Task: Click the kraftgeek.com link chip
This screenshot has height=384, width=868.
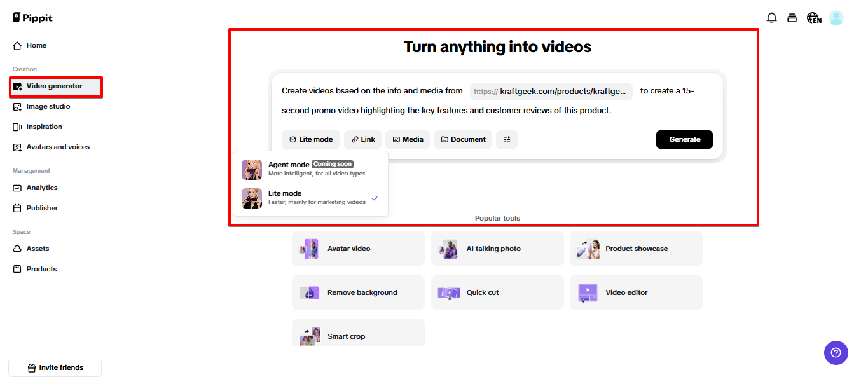Action: [551, 91]
